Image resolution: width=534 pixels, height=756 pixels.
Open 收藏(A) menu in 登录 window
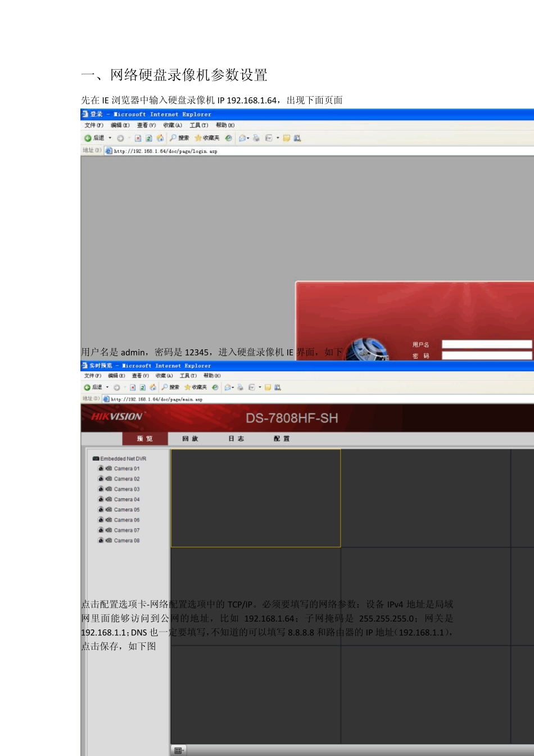173,125
